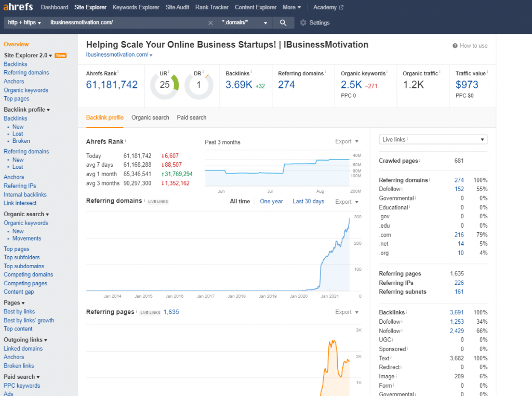Viewport: 532px width, 396px height.
Task: Expand Export menu for Referring pages chart
Action: pos(347,312)
